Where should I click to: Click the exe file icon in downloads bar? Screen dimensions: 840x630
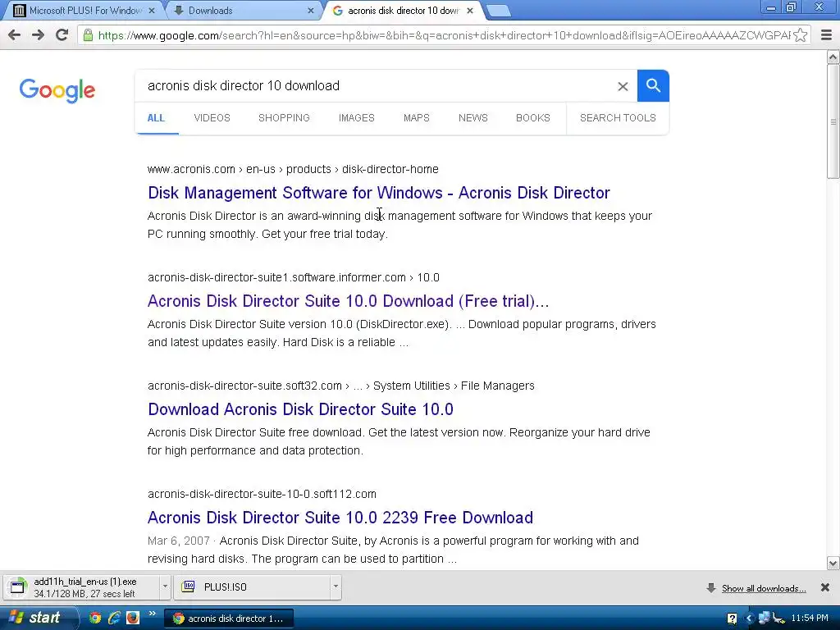(x=18, y=587)
